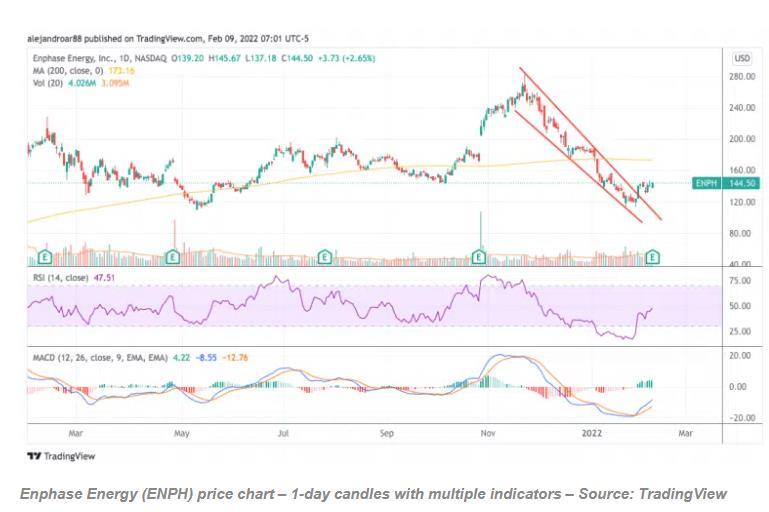This screenshot has height=512, width=769.
Task: Click the Enphase Energy (ENPH) price chart caption
Action: coord(373,494)
